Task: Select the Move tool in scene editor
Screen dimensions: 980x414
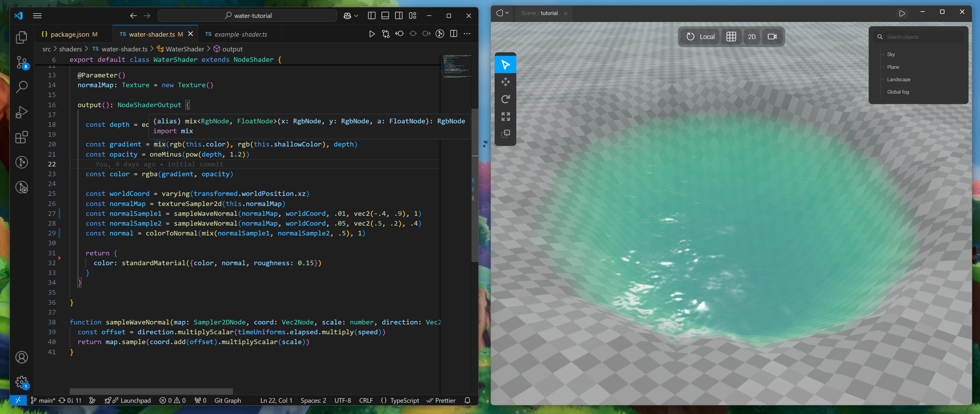Action: click(505, 82)
